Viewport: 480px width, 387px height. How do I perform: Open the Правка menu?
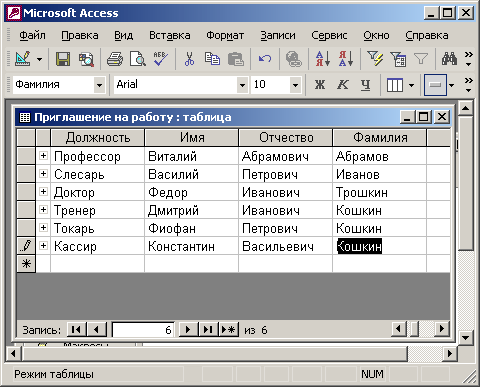[x=80, y=35]
